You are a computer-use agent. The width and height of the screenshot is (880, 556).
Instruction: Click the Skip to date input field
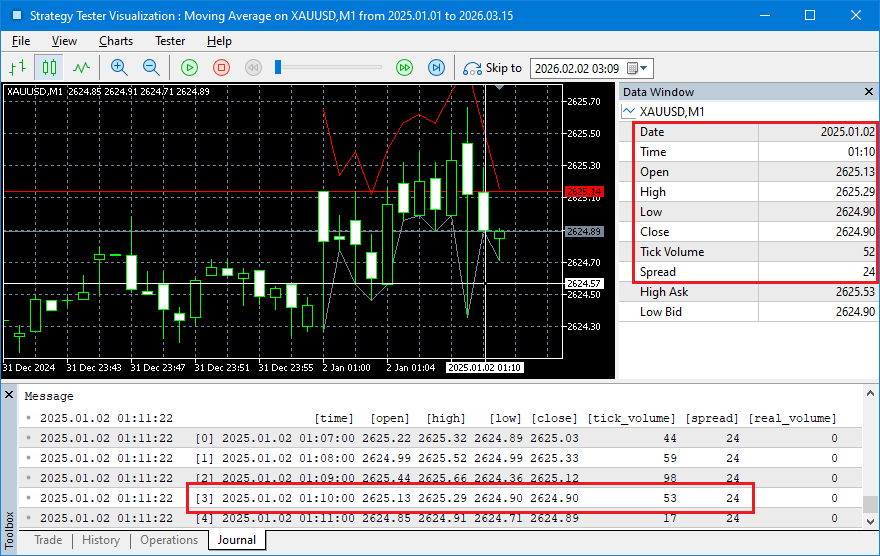point(578,68)
